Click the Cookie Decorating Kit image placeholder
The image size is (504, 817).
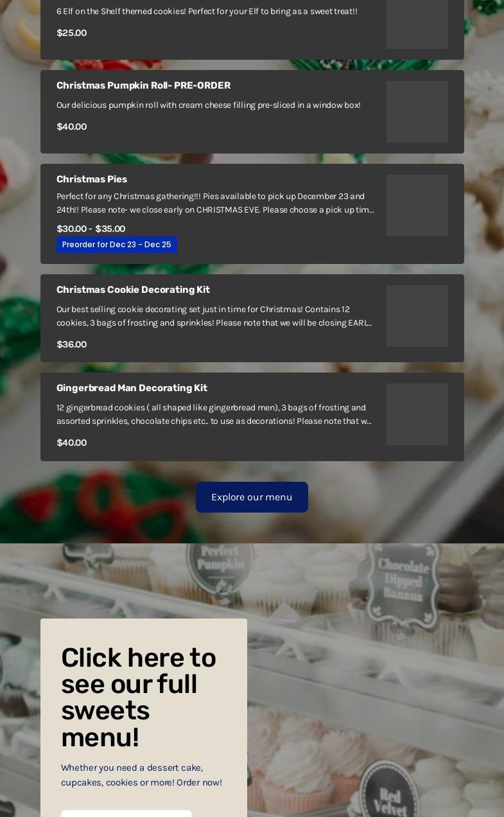(417, 316)
